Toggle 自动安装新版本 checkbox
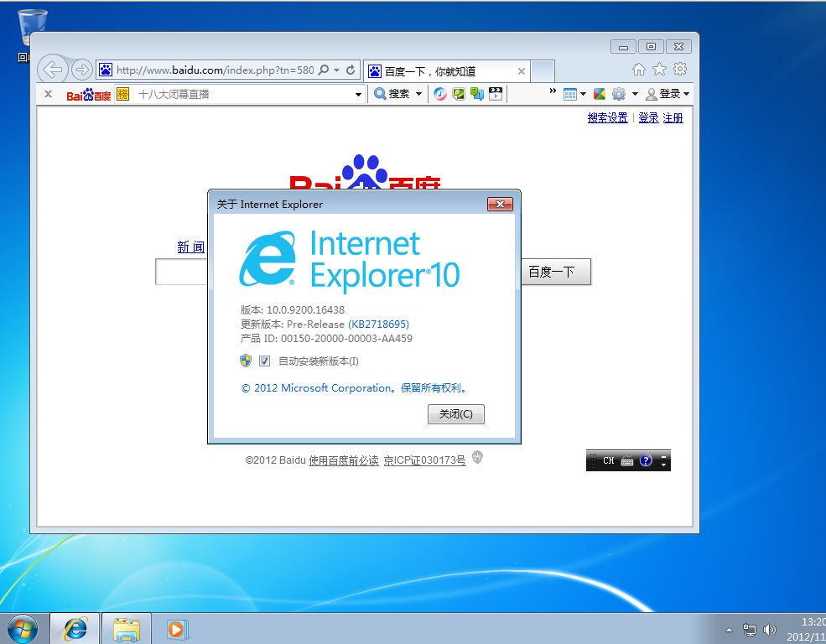 pyautogui.click(x=264, y=361)
